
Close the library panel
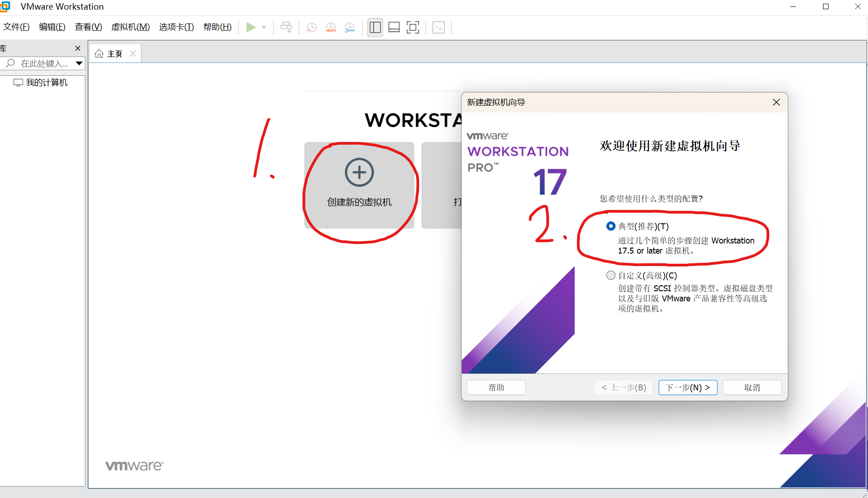78,48
